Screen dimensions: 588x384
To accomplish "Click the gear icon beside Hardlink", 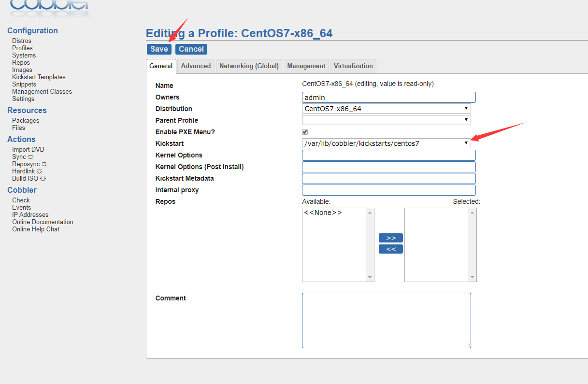I will [x=39, y=171].
